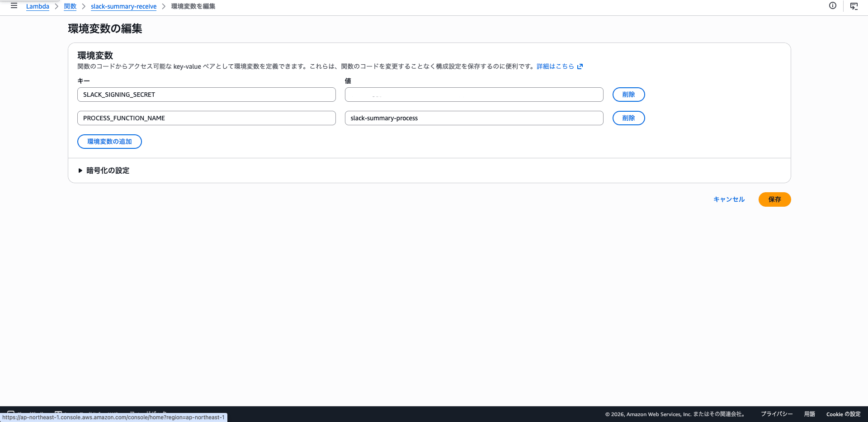Add a new environment variable with 環境変数の追加
The image size is (868, 422).
[109, 142]
